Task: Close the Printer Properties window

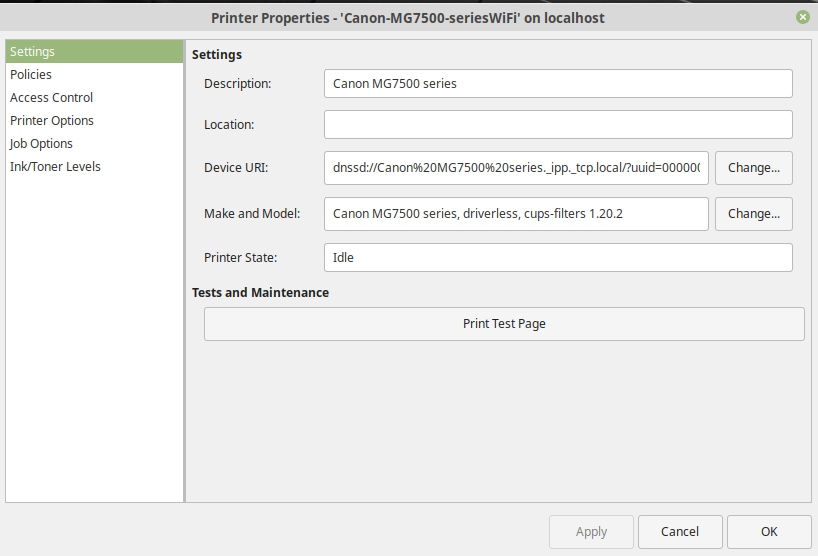Action: (x=802, y=17)
